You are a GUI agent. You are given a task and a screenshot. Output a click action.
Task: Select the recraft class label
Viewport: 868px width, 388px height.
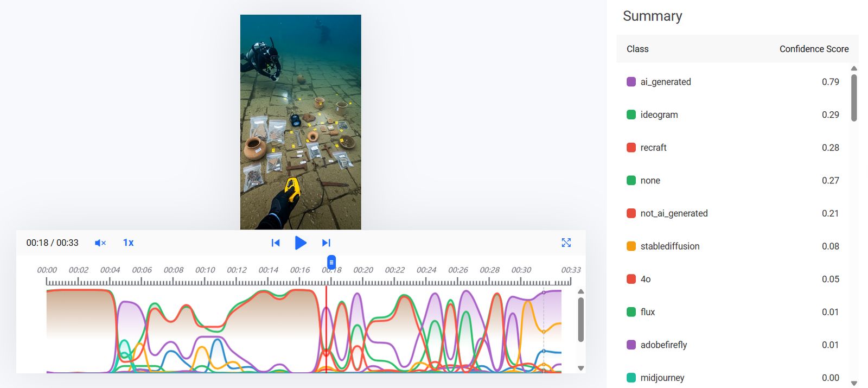653,148
